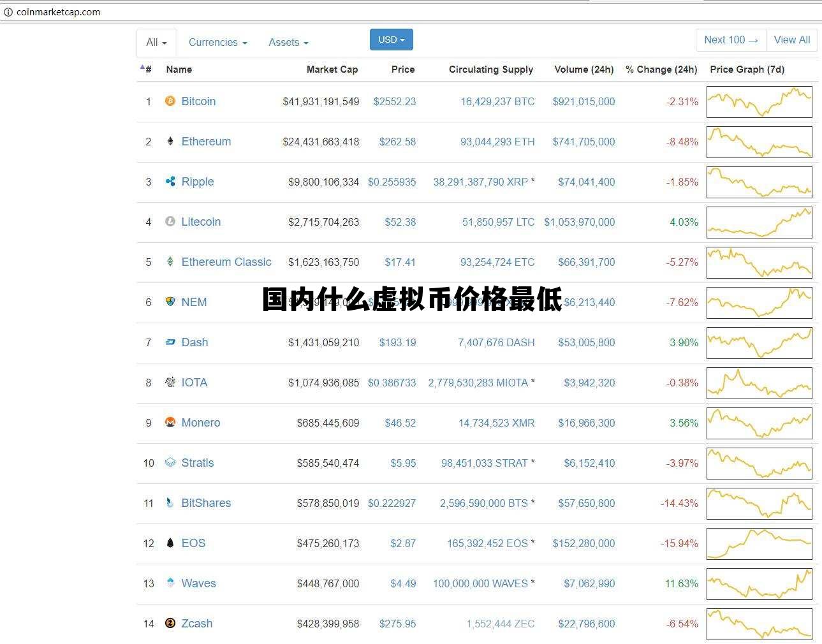Open Dash 7d price graph
822x644 pixels.
(759, 342)
